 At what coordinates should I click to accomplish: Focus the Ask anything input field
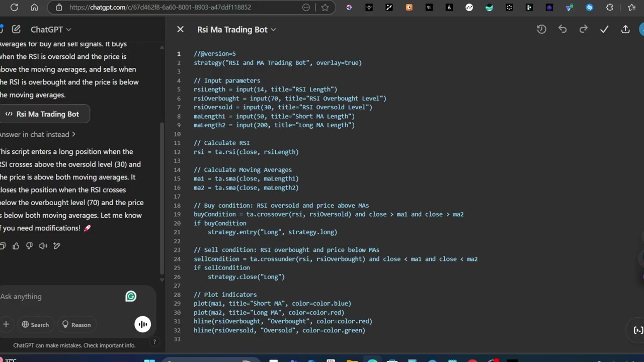click(60, 297)
